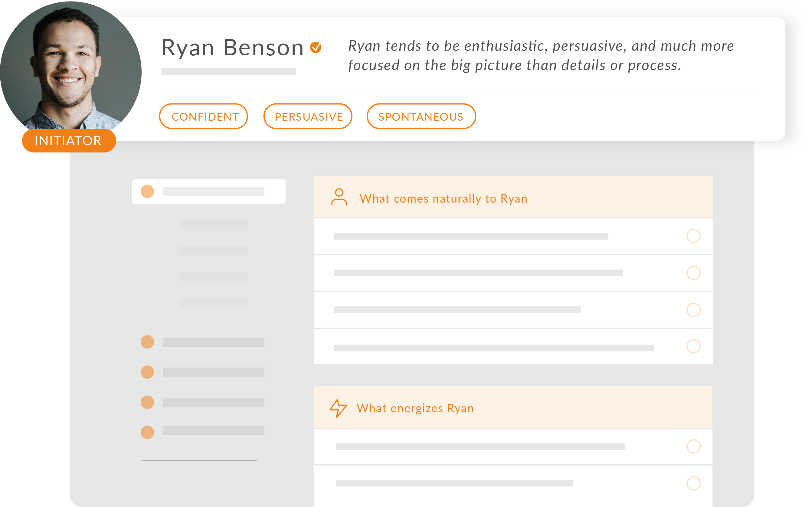The image size is (812, 507).
Task: Select second radio circle under What energizes Ryan
Action: pyautogui.click(x=693, y=483)
